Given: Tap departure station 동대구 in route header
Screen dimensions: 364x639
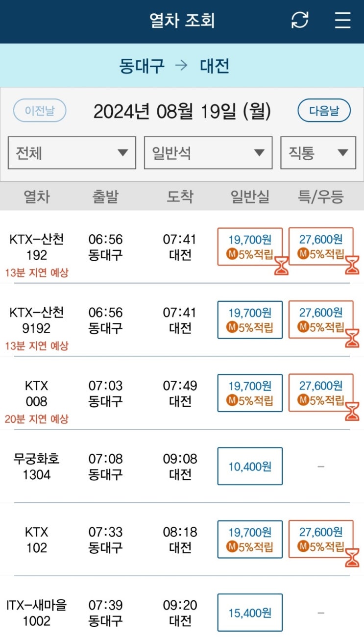Looking at the screenshot, I should tap(142, 66).
